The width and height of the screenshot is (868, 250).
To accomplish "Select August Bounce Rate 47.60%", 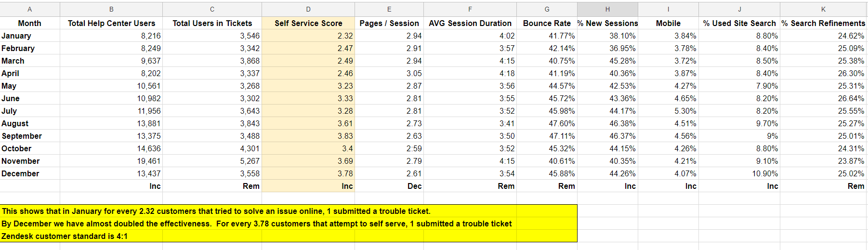I will pyautogui.click(x=547, y=123).
